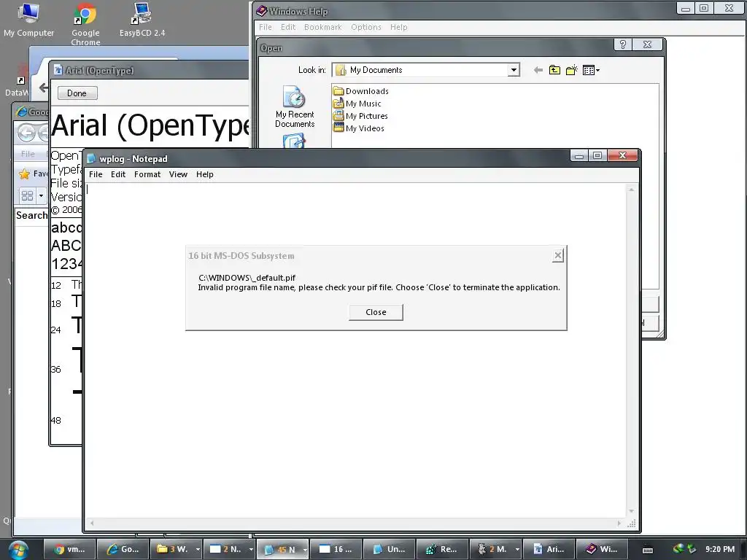747x560 pixels.
Task: Open Windows Help File menu
Action: (x=266, y=27)
